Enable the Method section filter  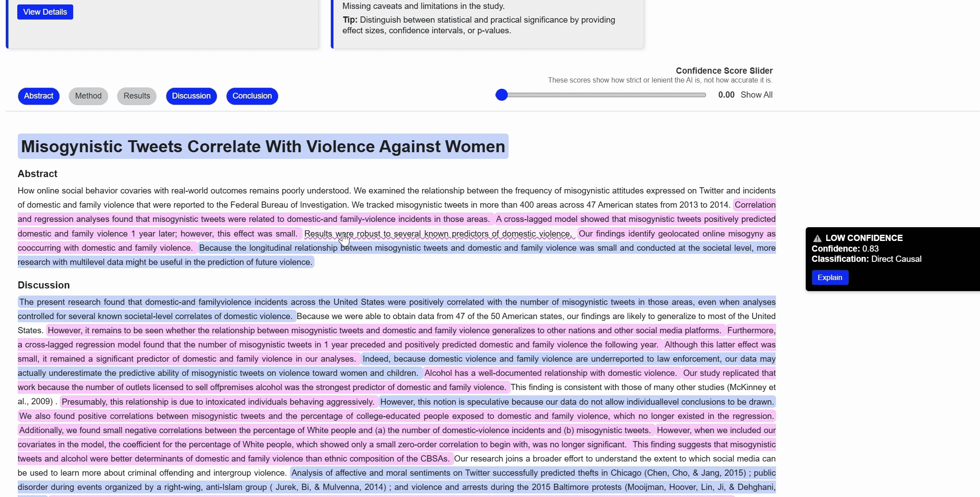(88, 96)
